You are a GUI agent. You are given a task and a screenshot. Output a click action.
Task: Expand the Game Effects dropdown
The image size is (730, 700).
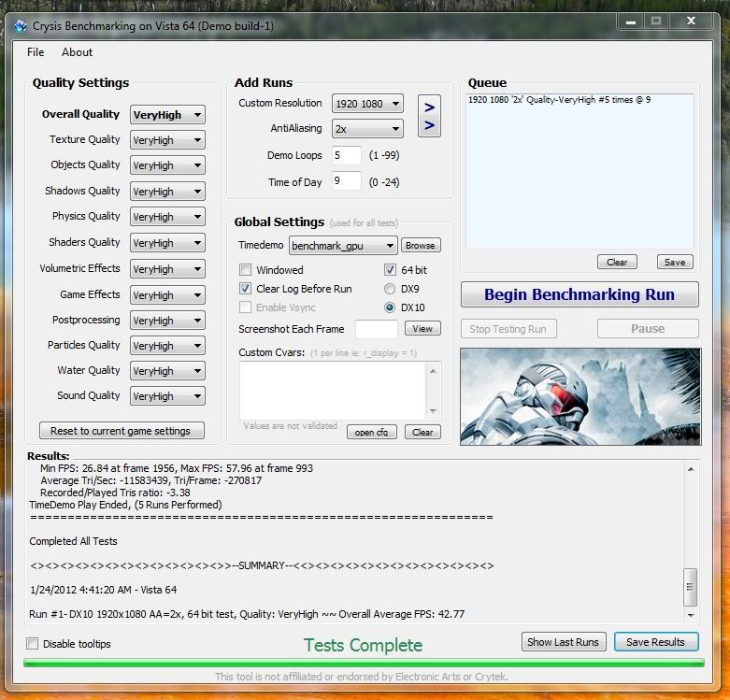tap(167, 295)
